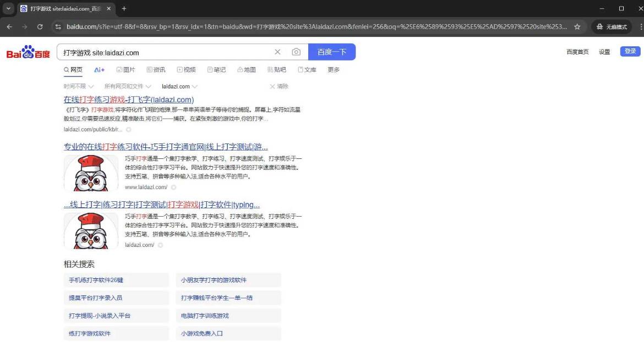This screenshot has height=342, width=644.
Task: Click icon beside third result's laidazi.com/ URL
Action: point(161,245)
